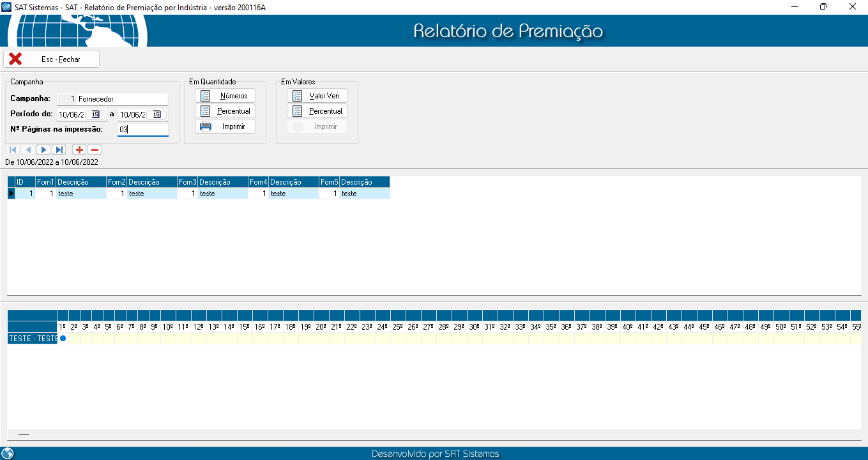Open the end date calendar picker
The width and height of the screenshot is (868, 460).
[157, 114]
